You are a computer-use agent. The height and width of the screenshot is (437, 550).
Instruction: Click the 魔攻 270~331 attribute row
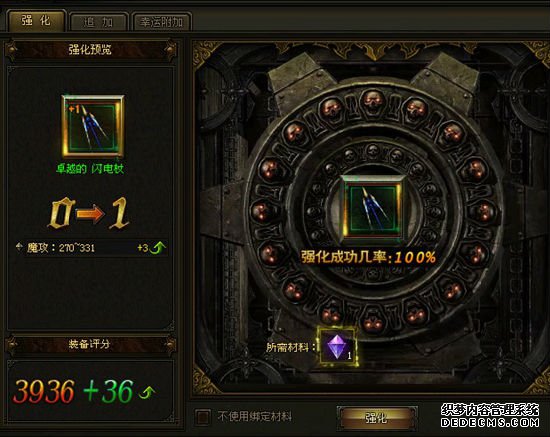tap(91, 248)
